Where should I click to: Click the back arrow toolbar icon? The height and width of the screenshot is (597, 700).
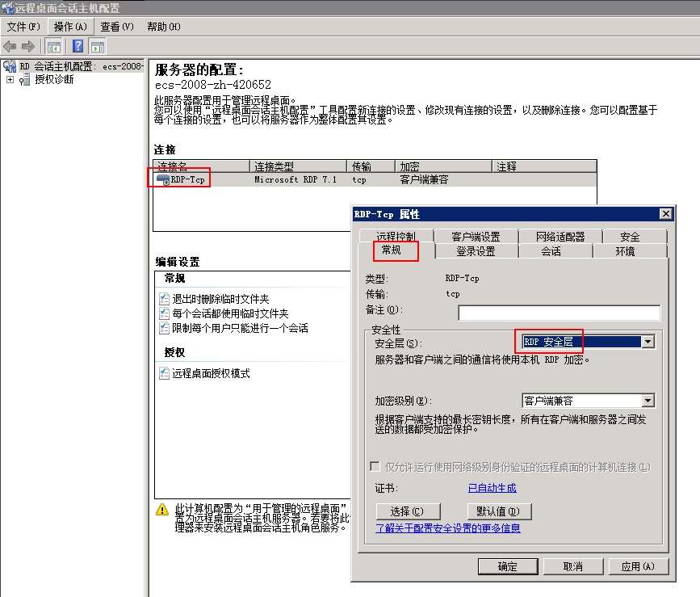click(10, 46)
